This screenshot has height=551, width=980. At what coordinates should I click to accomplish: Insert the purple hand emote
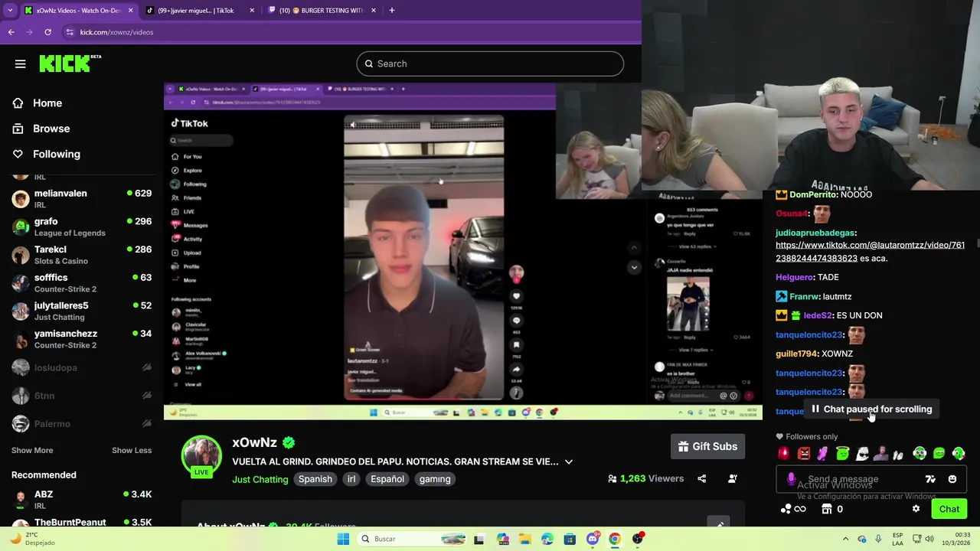(822, 454)
